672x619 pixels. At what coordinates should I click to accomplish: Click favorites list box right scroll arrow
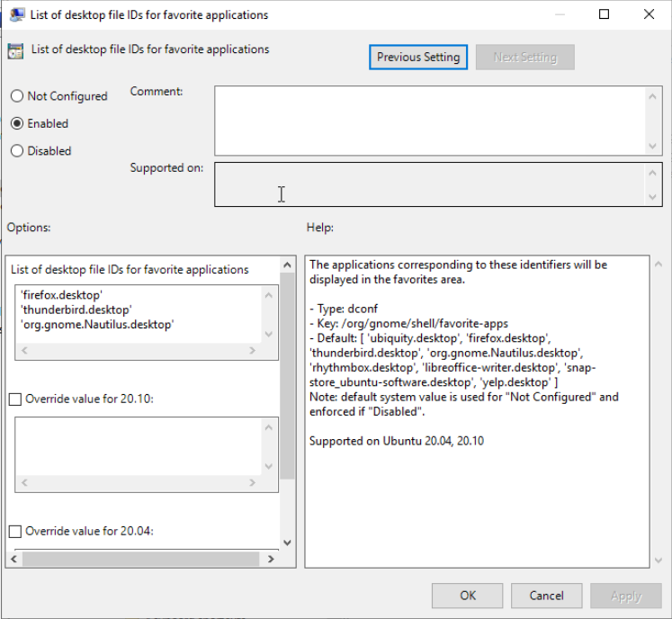tap(253, 350)
